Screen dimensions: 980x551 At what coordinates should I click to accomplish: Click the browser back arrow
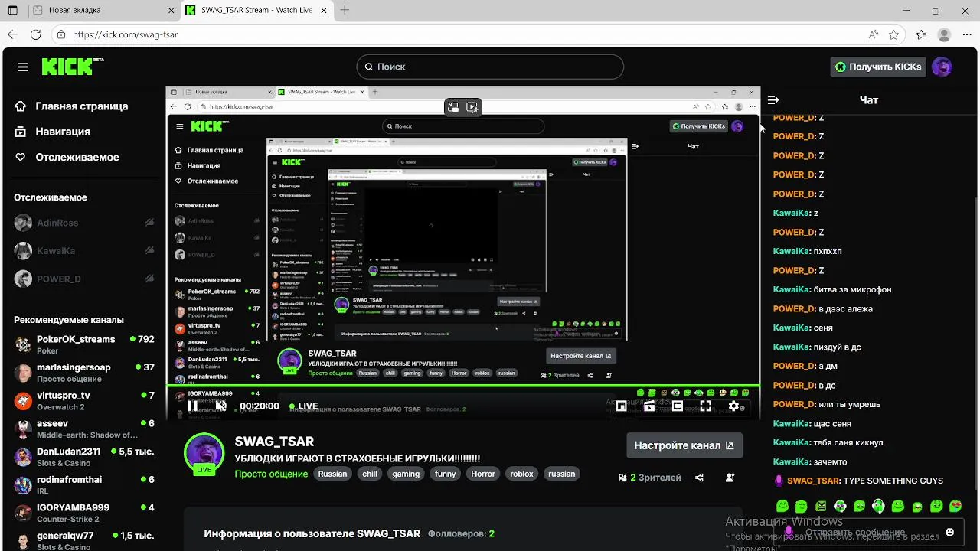12,34
